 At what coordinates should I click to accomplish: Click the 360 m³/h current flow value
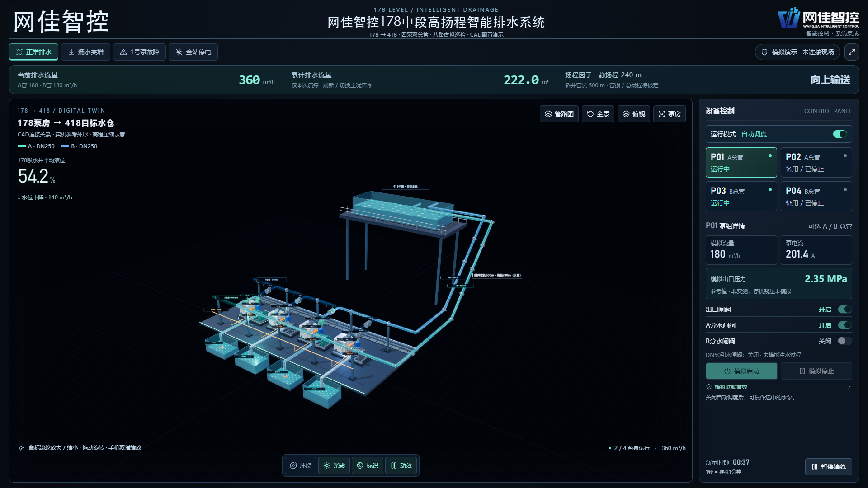[257, 80]
